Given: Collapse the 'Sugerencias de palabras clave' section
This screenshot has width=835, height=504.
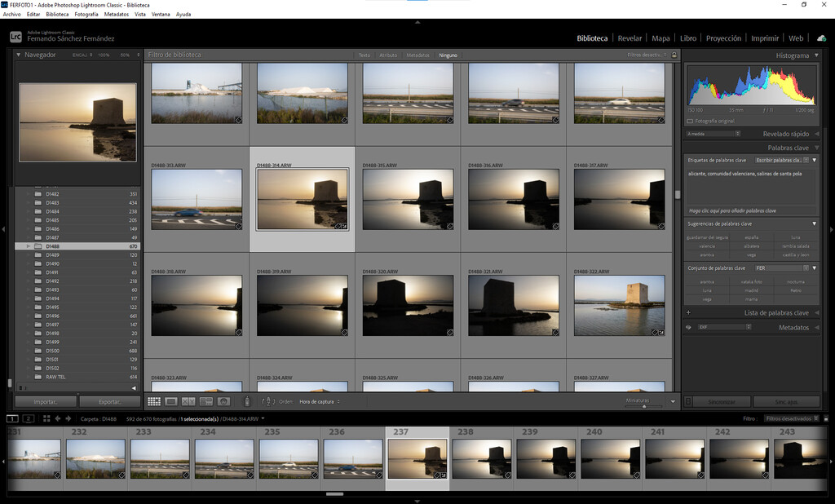Looking at the screenshot, I should click(814, 223).
